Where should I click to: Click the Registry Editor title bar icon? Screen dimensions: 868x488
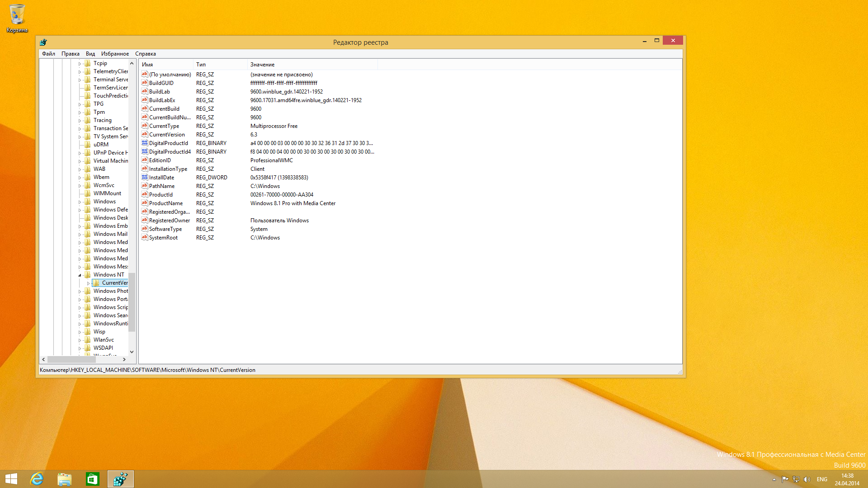[43, 42]
